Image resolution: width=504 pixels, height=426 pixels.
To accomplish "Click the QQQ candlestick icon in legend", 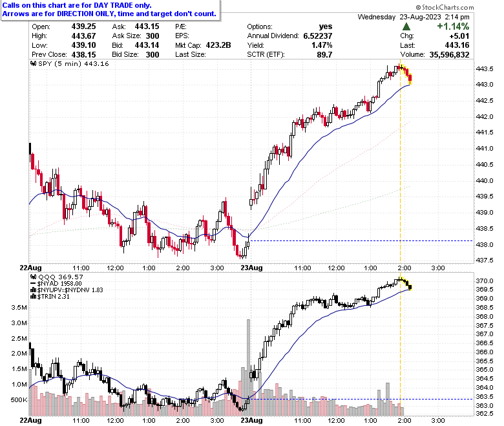I will pyautogui.click(x=34, y=277).
